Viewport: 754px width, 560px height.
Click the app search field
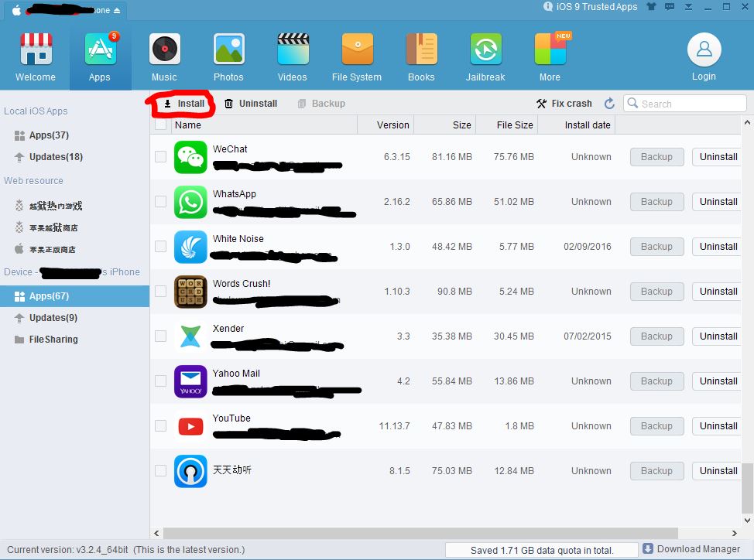685,103
